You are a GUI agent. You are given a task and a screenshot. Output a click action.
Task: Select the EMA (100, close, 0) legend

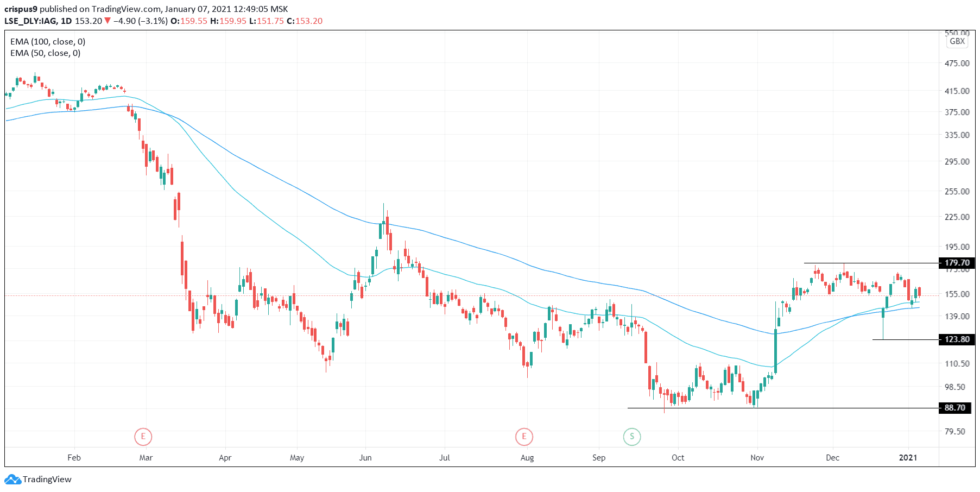48,42
